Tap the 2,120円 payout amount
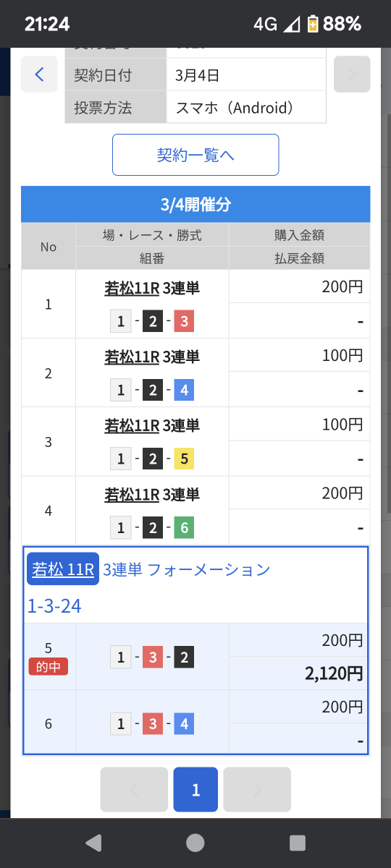391x868 pixels. pos(334,673)
